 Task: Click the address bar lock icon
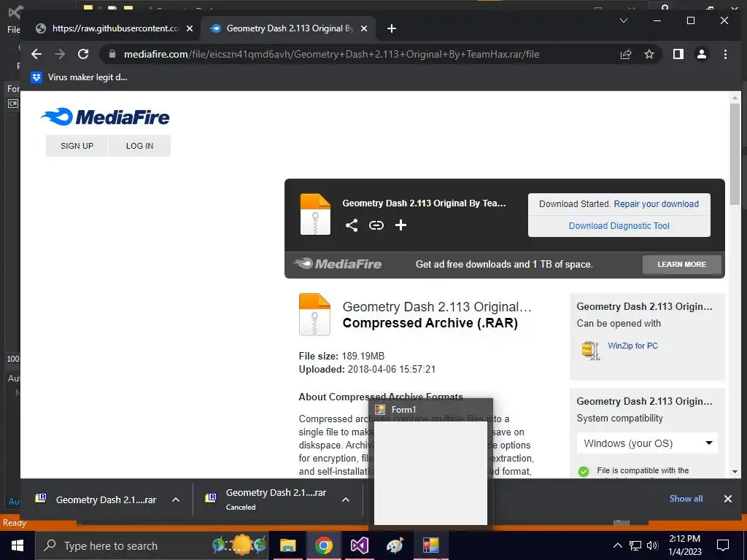(x=112, y=54)
